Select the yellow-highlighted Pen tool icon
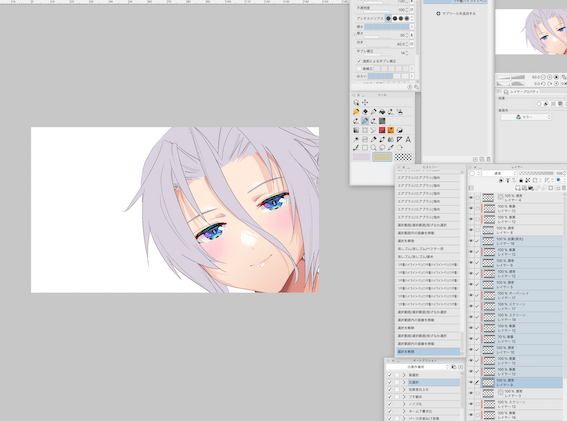The width and height of the screenshot is (567, 421). 356,112
